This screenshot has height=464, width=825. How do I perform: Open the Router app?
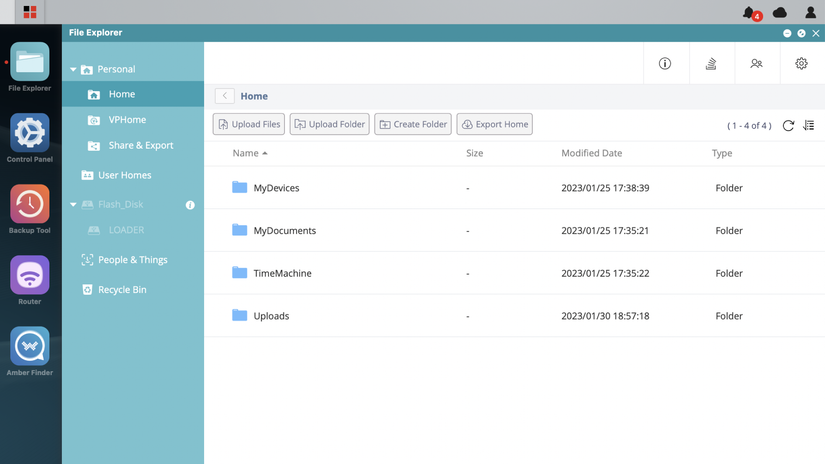29,275
